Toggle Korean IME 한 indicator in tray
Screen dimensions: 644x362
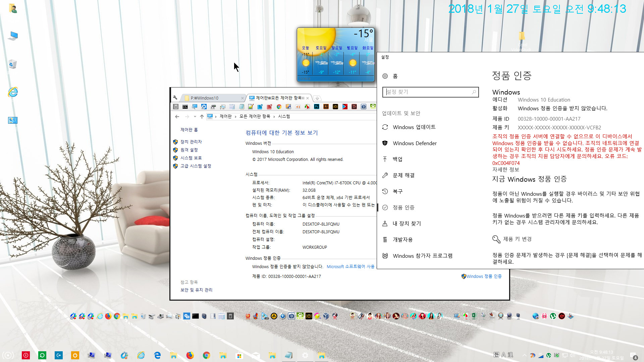(x=496, y=355)
